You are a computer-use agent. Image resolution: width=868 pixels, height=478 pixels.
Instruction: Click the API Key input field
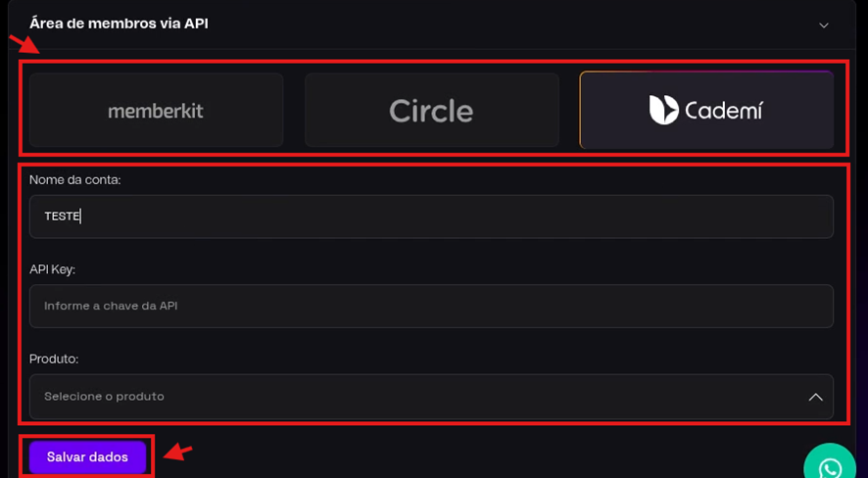pos(431,307)
